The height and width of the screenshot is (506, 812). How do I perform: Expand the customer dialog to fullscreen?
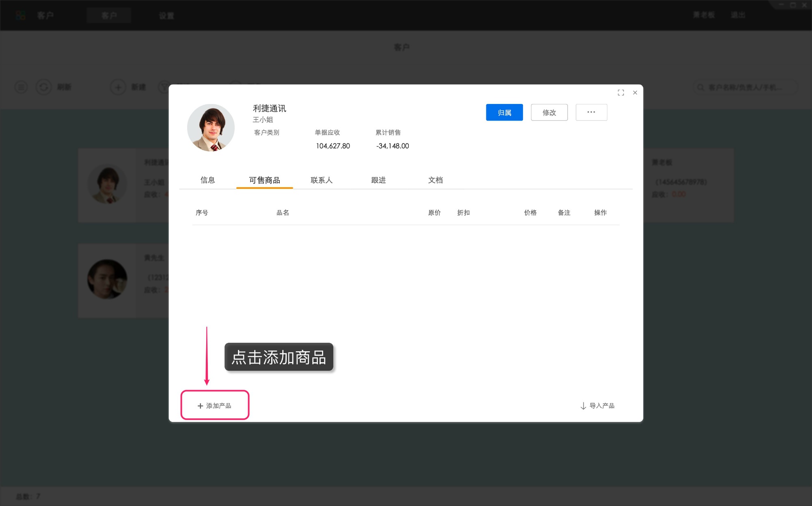[x=621, y=93]
